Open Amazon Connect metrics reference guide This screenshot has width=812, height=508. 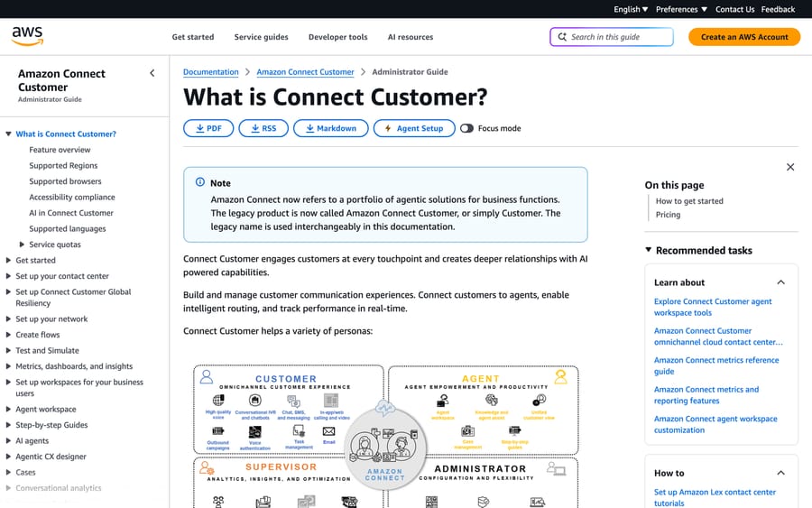pyautogui.click(x=716, y=365)
